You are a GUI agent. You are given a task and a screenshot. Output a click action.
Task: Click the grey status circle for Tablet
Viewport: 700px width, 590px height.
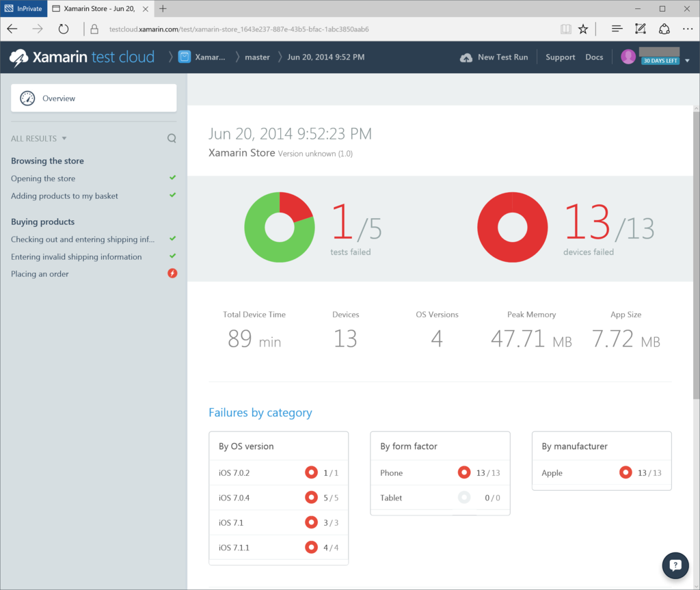pos(464,497)
